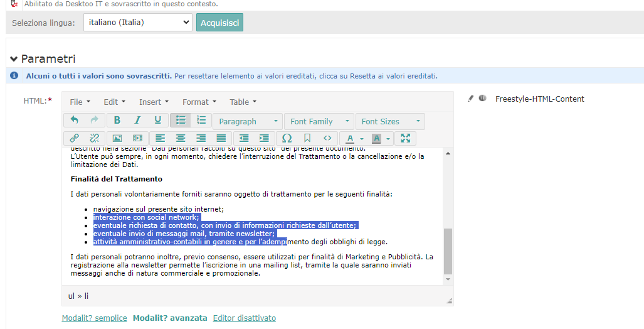
Task: Click 'eventuale invio di messaggi mail' bullet
Action: pyautogui.click(x=184, y=234)
